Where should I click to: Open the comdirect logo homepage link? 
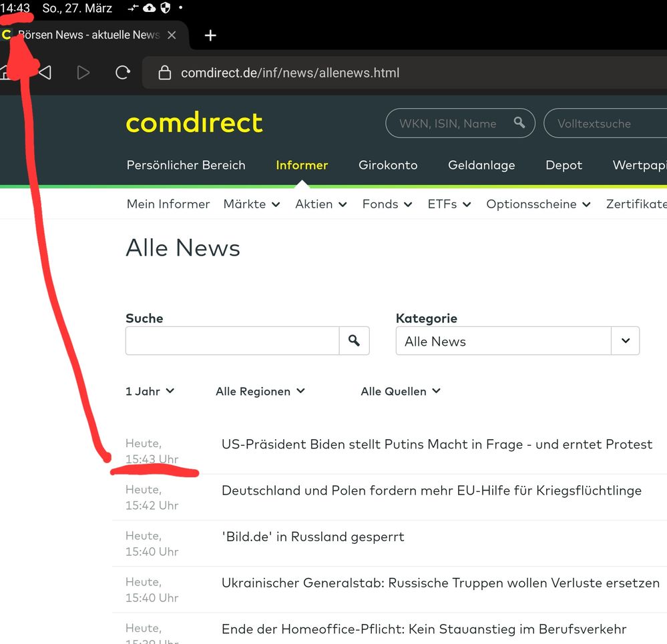(194, 123)
